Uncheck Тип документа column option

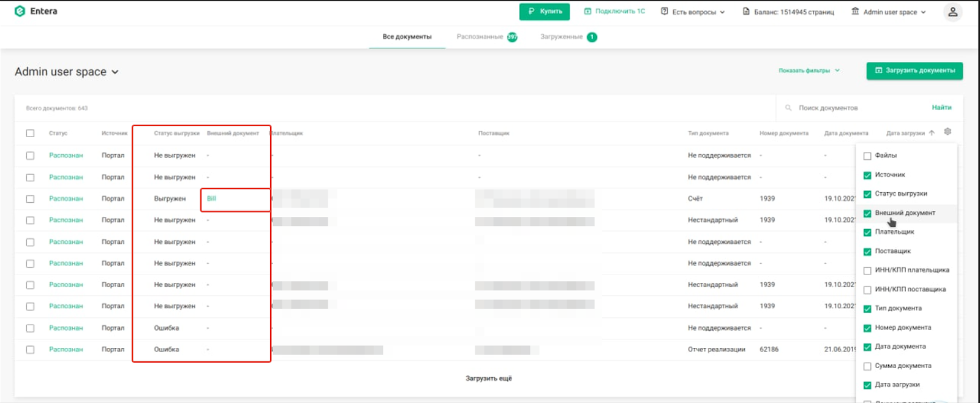[x=867, y=309]
